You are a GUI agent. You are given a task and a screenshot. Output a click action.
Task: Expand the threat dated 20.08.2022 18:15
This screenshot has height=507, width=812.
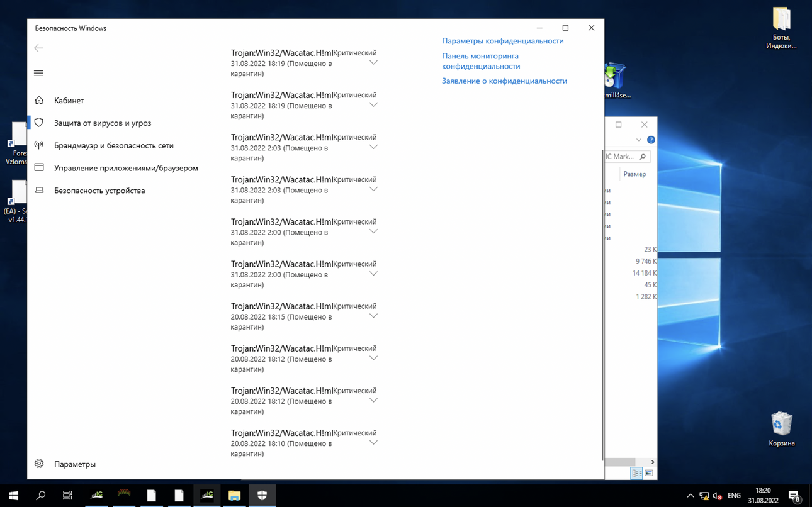coord(373,316)
